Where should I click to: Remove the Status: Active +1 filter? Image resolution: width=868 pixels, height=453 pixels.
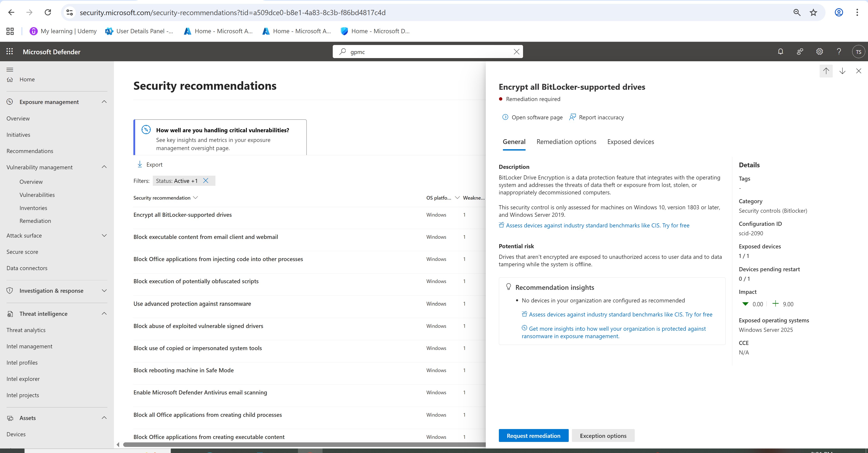coord(205,181)
